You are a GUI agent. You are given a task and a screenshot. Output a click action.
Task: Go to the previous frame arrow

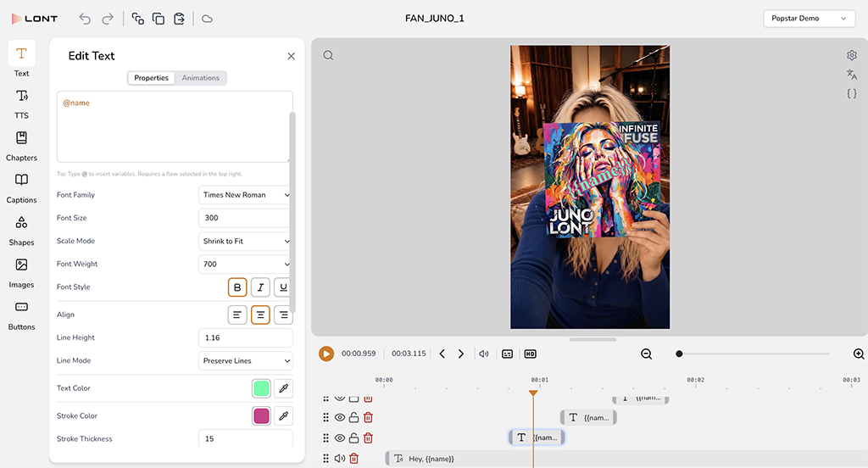[442, 354]
